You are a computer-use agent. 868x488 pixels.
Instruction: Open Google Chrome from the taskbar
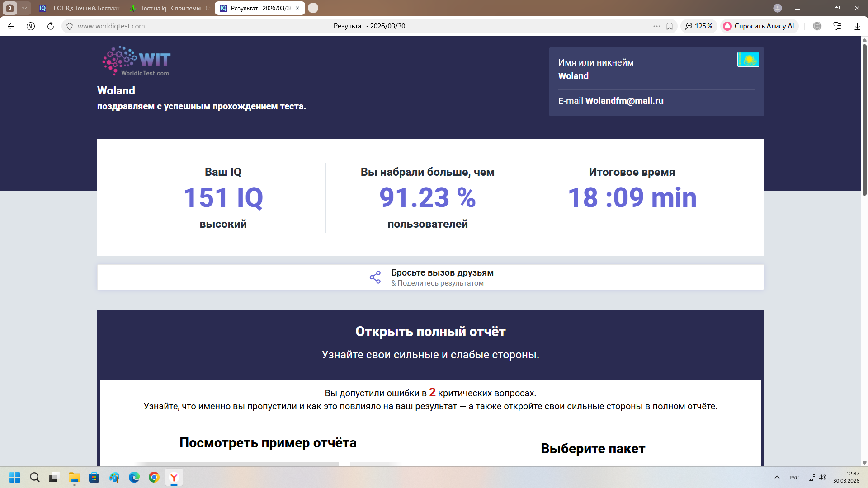pyautogui.click(x=154, y=477)
